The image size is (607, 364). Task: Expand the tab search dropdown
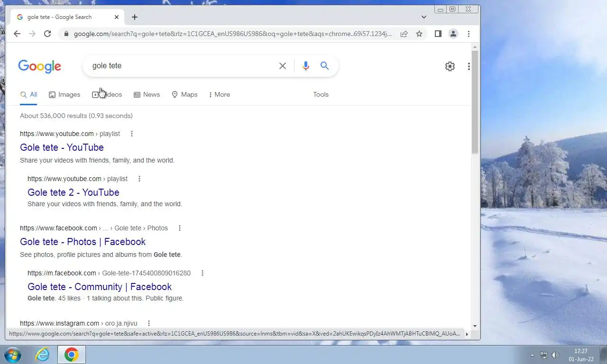click(x=423, y=17)
